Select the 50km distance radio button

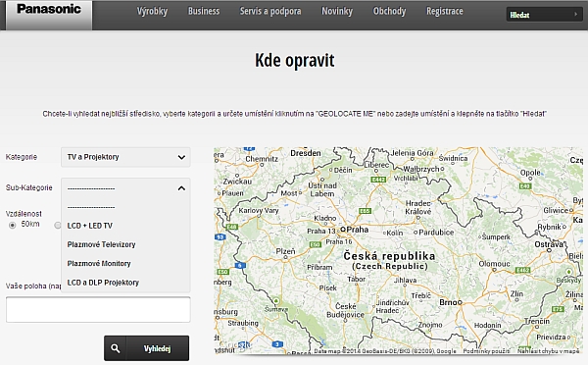(13, 225)
